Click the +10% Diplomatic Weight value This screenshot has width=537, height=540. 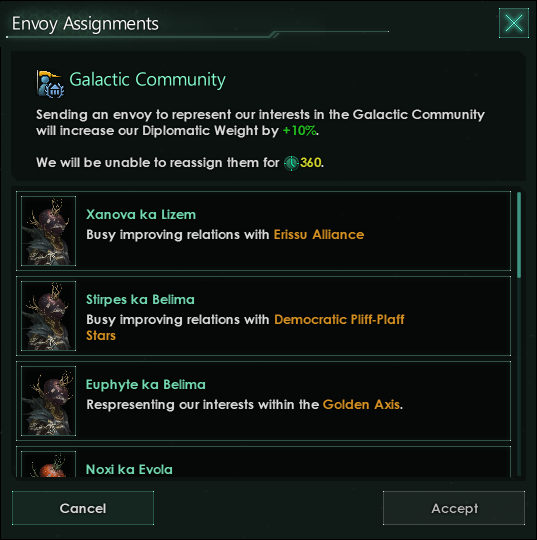point(299,131)
